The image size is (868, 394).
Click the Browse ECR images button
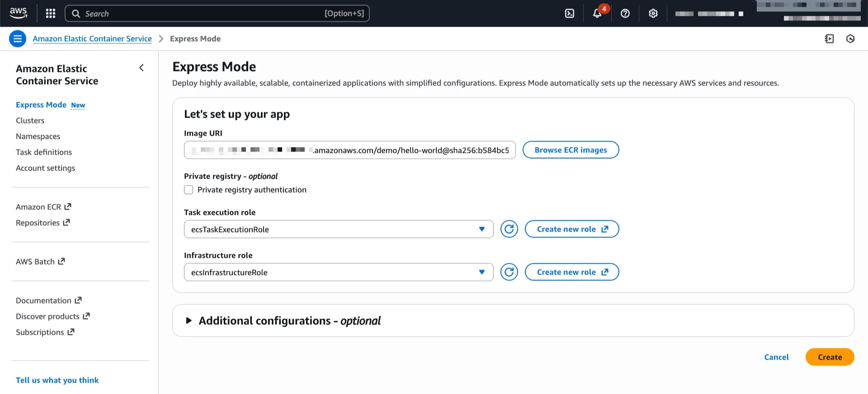click(x=571, y=150)
